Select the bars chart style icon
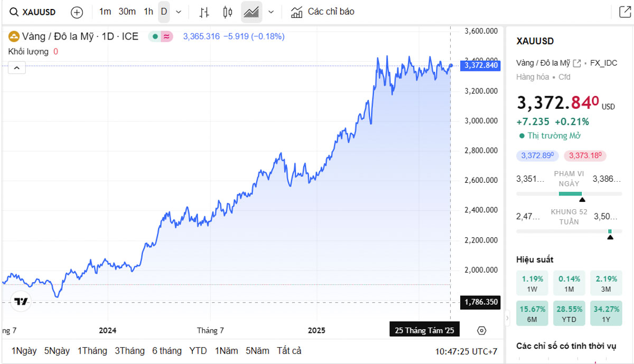The height and width of the screenshot is (364, 634). [x=204, y=12]
